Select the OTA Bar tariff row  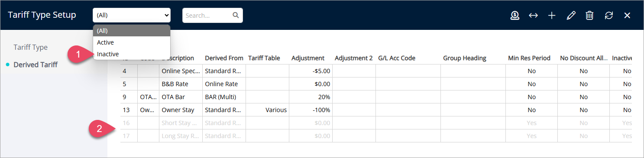tap(376, 97)
